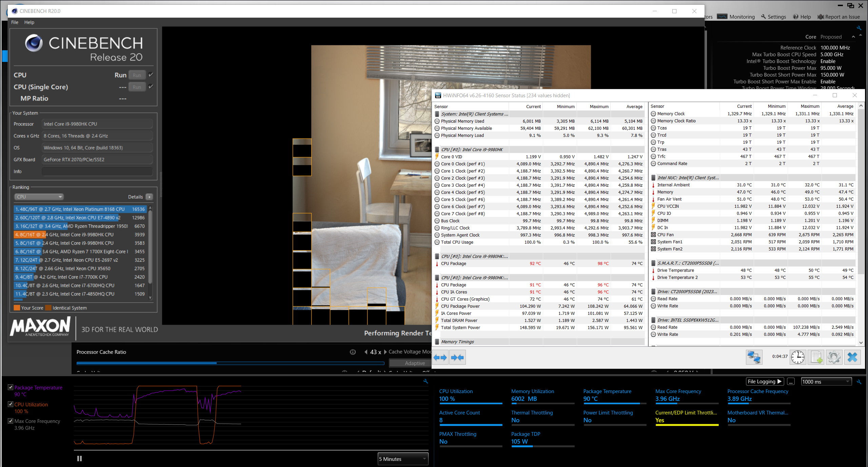
Task: Open XTU Settings wrench
Action: coord(763,17)
